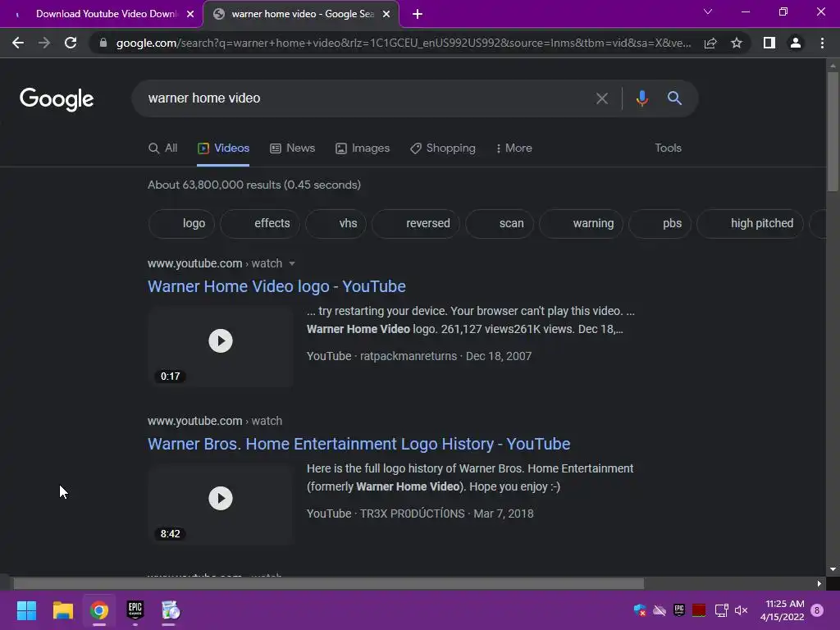
Task: Open File Explorer from taskbar
Action: pyautogui.click(x=62, y=610)
